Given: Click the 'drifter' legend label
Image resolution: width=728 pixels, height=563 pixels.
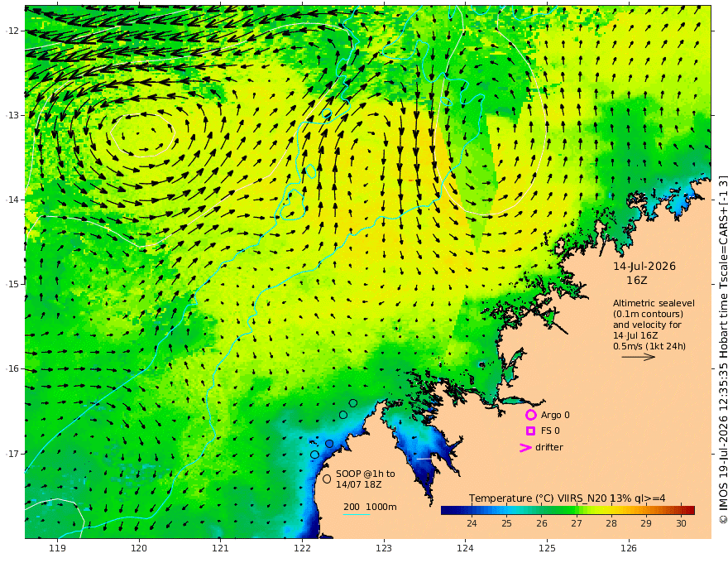Looking at the screenshot, I should tap(549, 447).
